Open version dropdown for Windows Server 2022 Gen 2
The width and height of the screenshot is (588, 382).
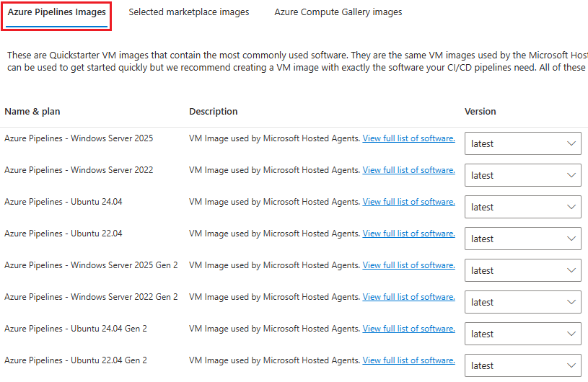coord(523,302)
